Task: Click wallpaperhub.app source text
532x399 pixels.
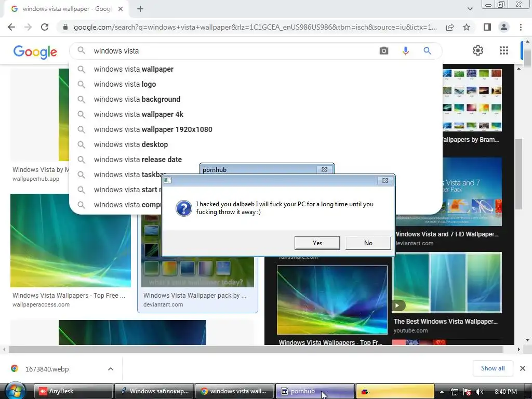Action: coord(36,179)
